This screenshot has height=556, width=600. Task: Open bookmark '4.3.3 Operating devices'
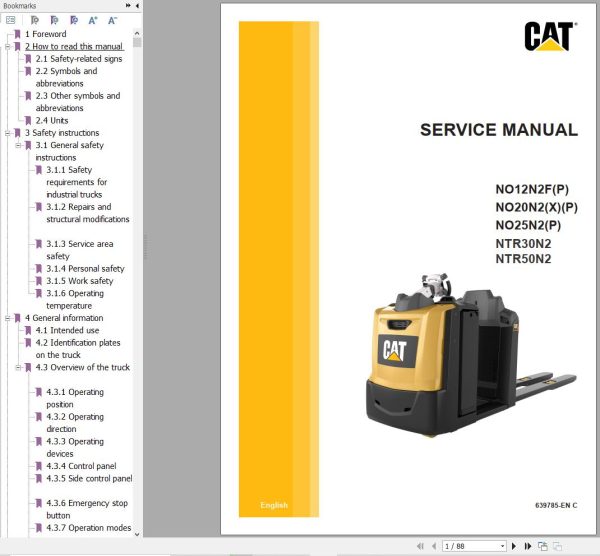tap(75, 447)
